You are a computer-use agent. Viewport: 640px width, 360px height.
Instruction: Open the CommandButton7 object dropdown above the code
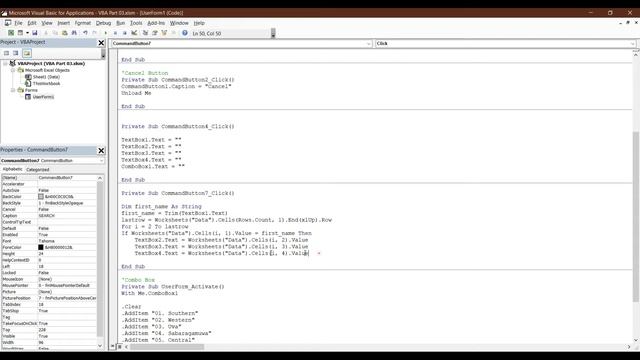click(x=368, y=44)
